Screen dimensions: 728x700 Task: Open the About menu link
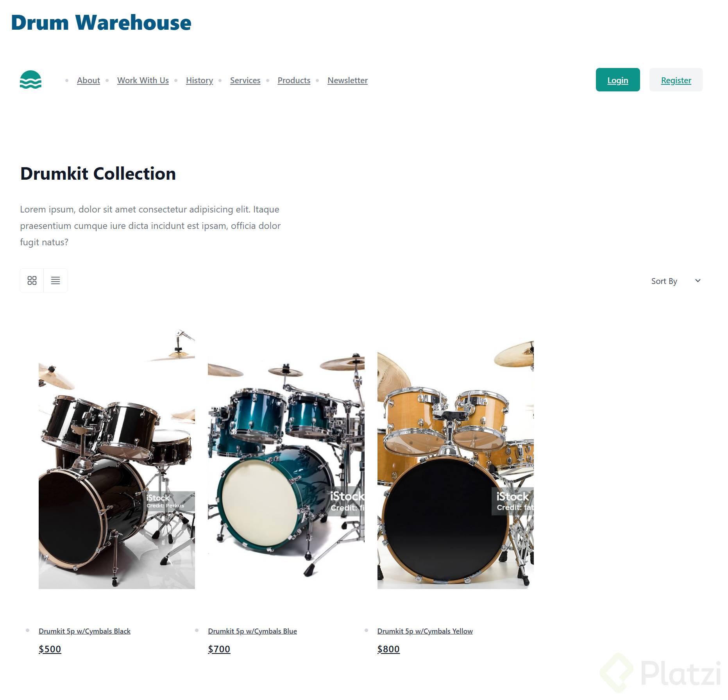coord(88,80)
